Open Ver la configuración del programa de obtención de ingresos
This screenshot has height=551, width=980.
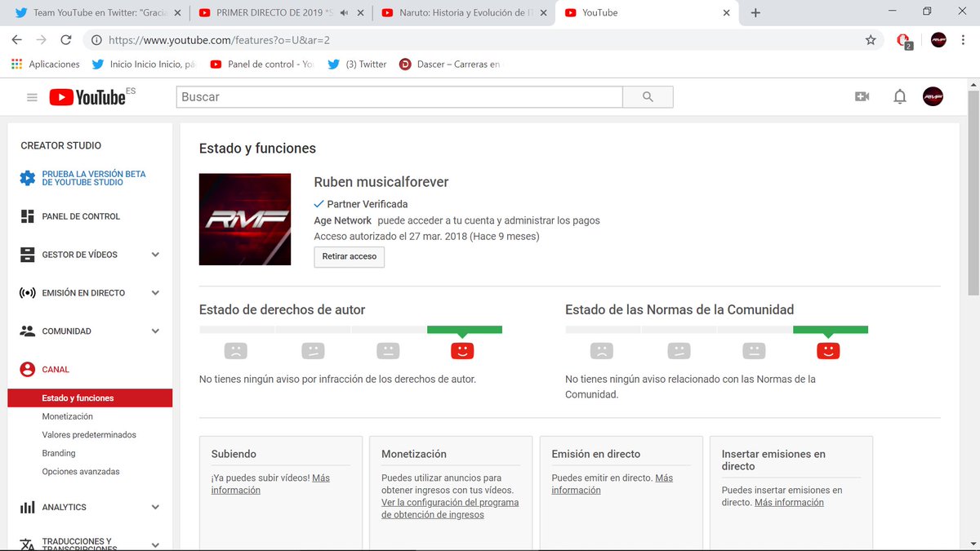click(450, 509)
